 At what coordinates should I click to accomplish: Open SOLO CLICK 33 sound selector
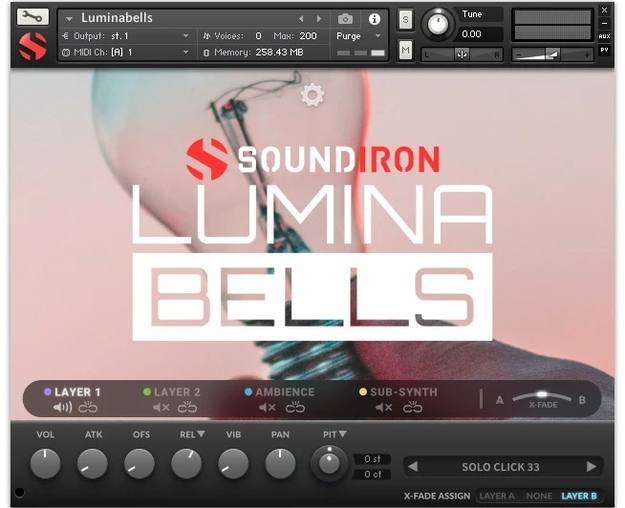click(x=501, y=467)
